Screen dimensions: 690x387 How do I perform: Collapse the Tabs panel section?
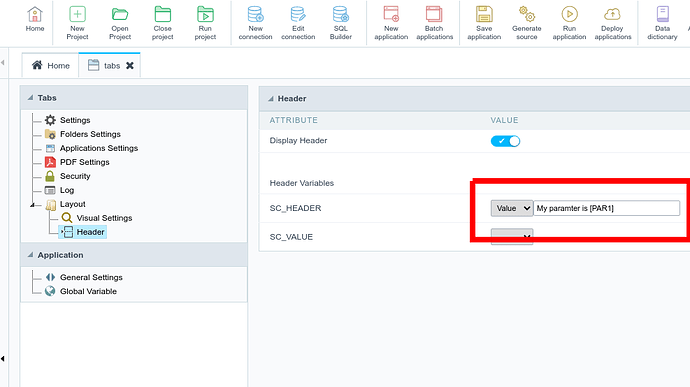[30, 98]
